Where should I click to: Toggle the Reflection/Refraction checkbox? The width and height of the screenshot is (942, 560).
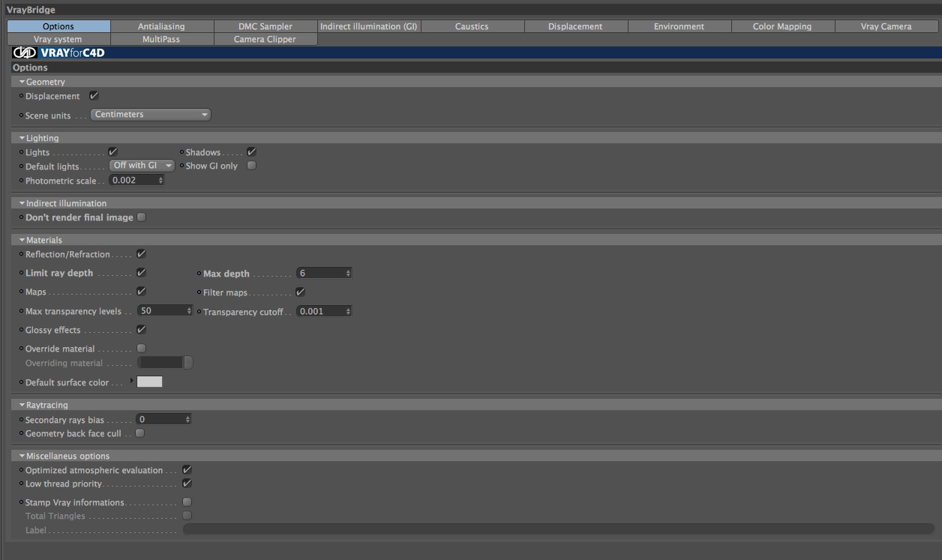[x=141, y=254]
